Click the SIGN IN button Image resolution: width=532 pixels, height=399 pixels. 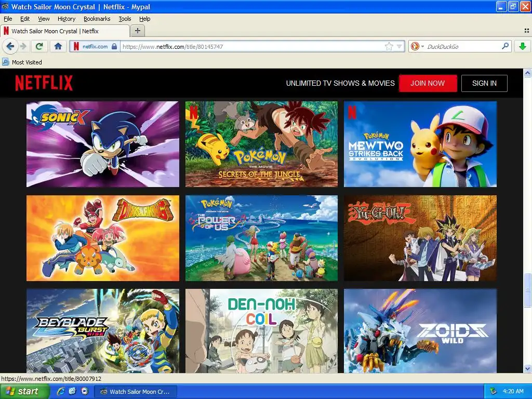point(484,83)
